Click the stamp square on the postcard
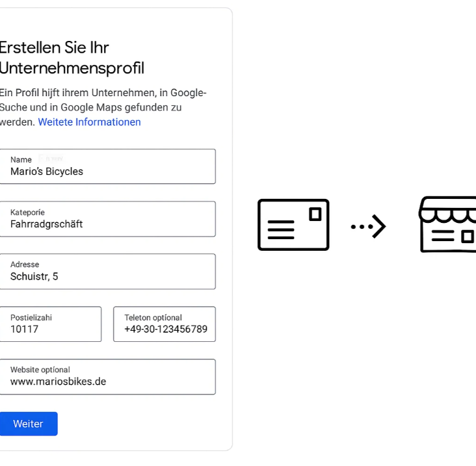The height and width of the screenshot is (466, 476). tap(315, 214)
